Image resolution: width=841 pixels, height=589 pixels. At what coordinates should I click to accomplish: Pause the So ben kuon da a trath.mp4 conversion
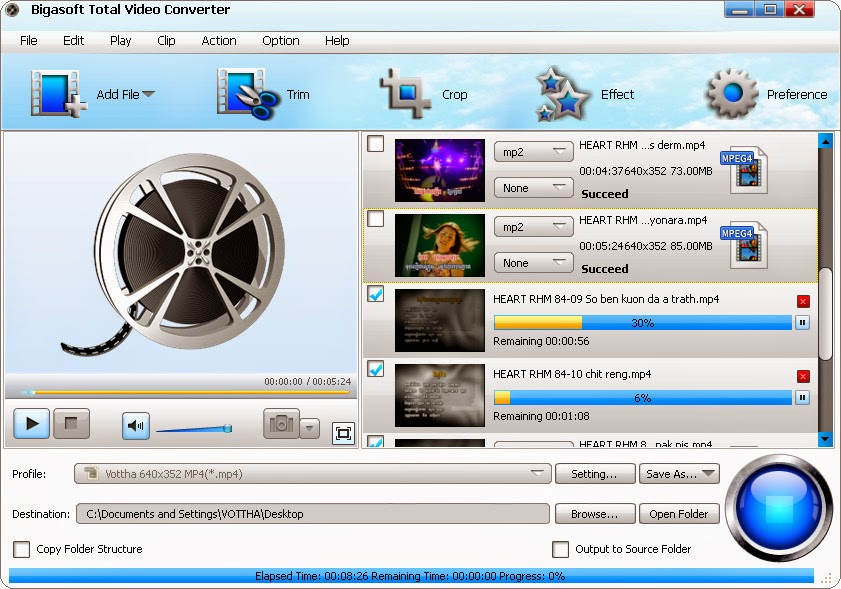click(802, 322)
